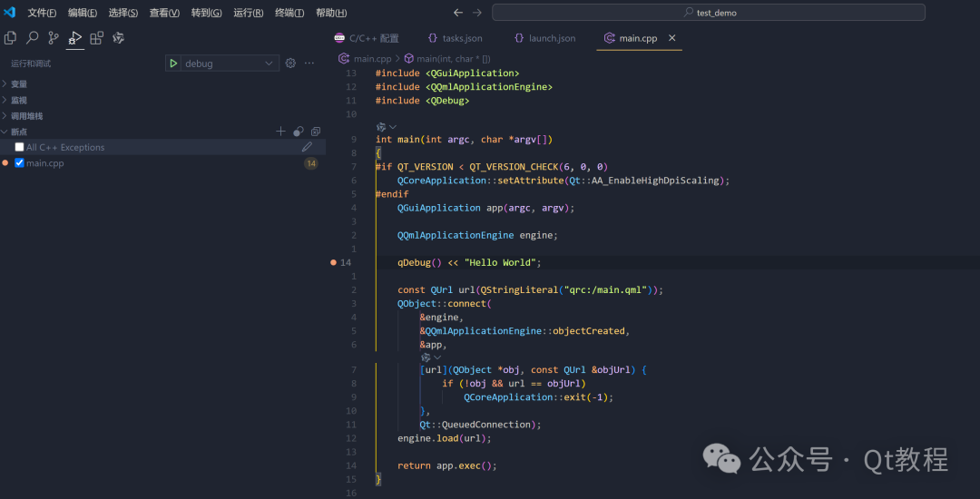The height and width of the screenshot is (499, 980).
Task: Open the 帮助(H) menu
Action: tap(331, 13)
